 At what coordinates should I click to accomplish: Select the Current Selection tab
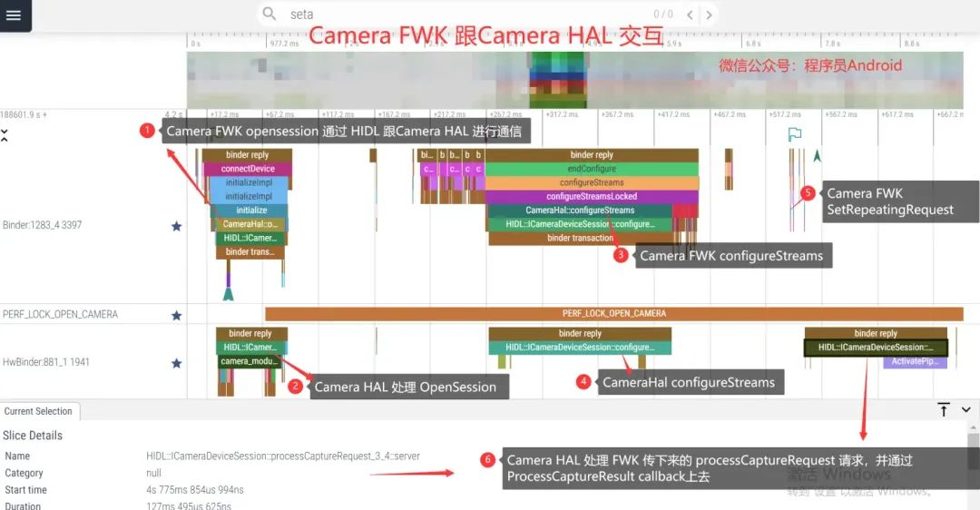click(38, 410)
